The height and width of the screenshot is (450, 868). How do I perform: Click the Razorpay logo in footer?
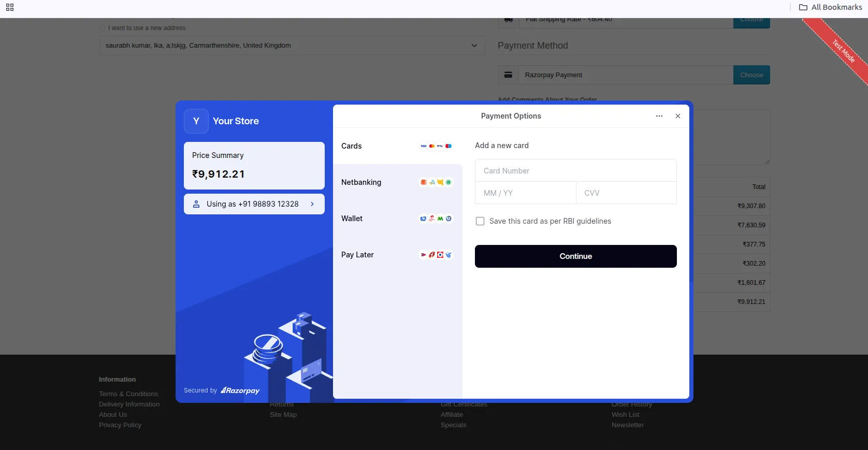tap(240, 390)
